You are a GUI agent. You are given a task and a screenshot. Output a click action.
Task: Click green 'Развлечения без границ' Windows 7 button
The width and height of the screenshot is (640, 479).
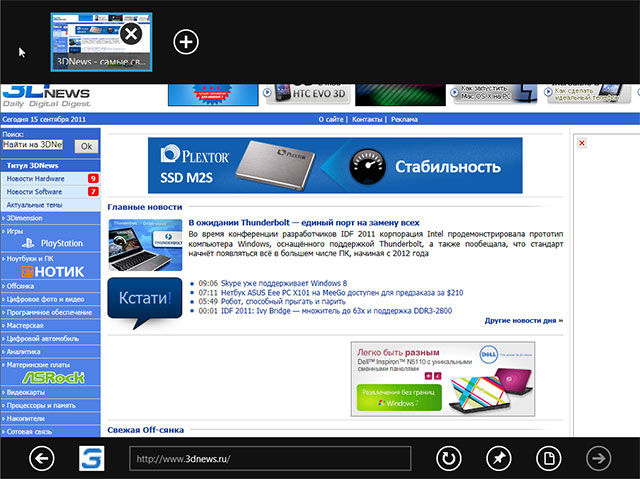[399, 397]
